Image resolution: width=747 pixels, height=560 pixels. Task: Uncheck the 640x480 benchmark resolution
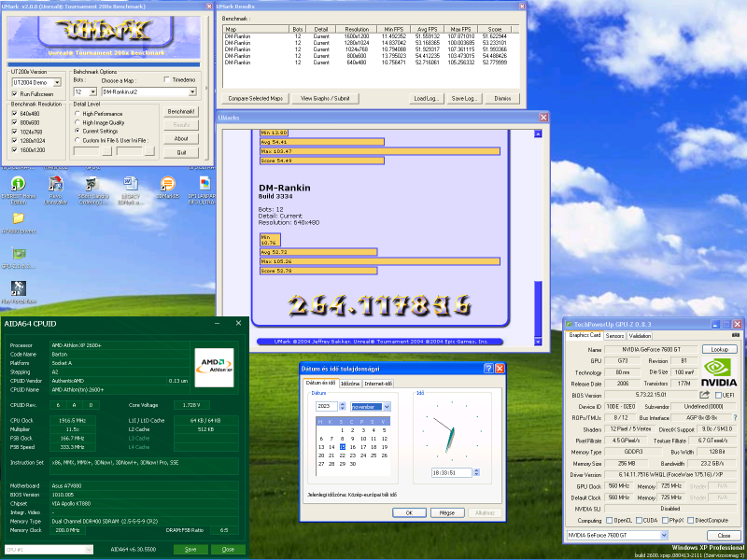tap(14, 114)
